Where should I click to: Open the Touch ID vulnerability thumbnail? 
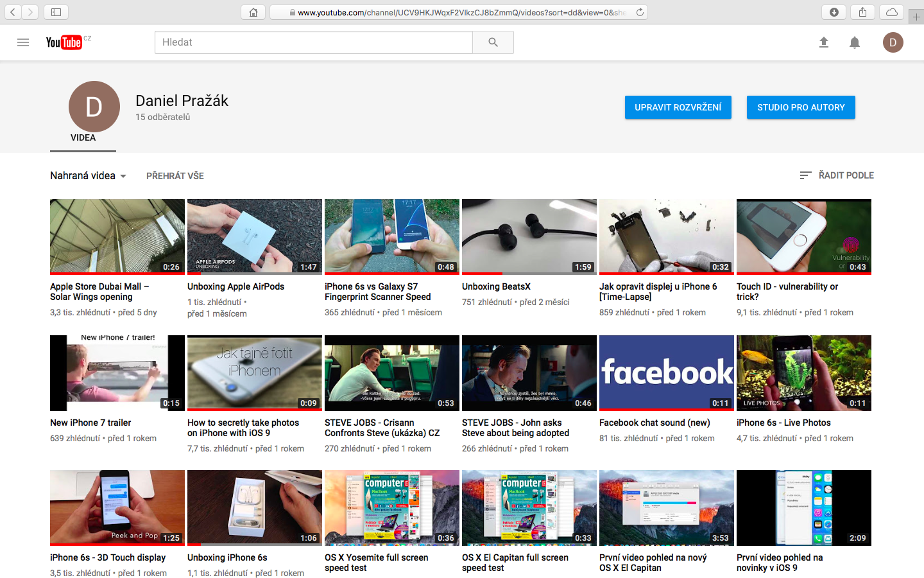point(804,237)
